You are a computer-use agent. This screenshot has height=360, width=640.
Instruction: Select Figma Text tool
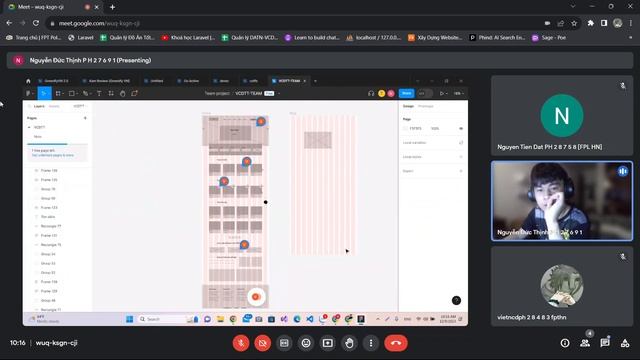click(x=99, y=93)
